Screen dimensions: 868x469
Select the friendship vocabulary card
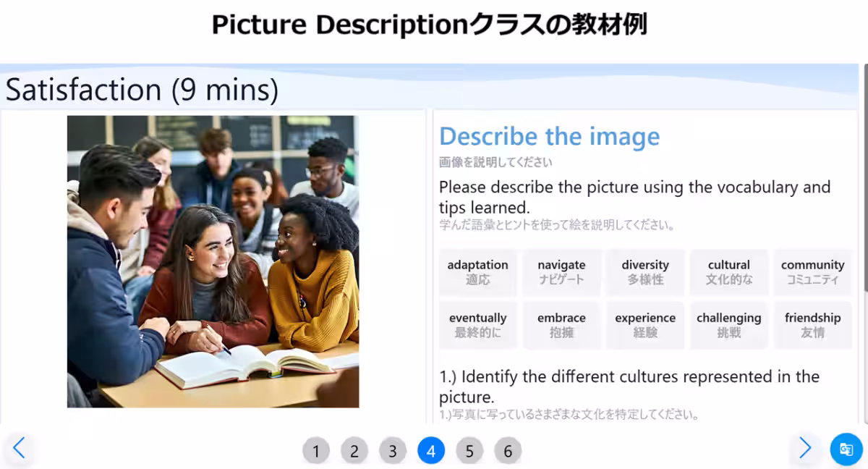pyautogui.click(x=813, y=324)
